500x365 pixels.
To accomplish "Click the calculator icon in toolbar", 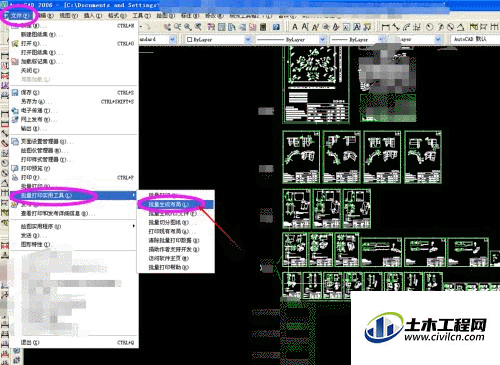I will coord(263,27).
